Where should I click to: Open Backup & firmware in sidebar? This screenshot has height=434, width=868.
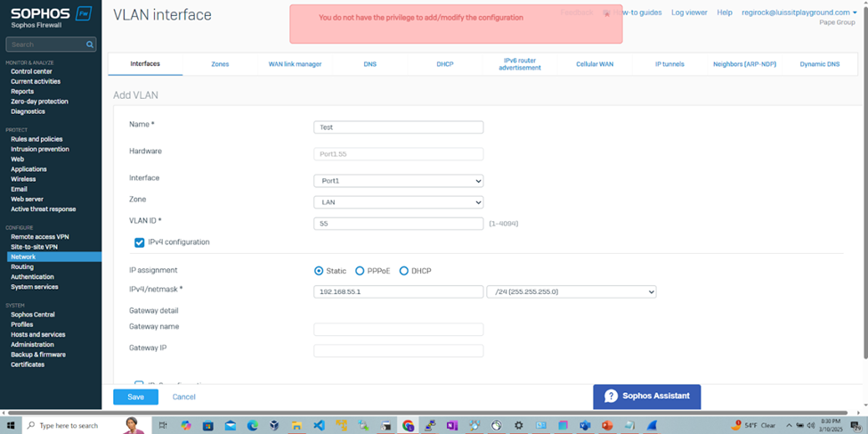[x=38, y=354]
